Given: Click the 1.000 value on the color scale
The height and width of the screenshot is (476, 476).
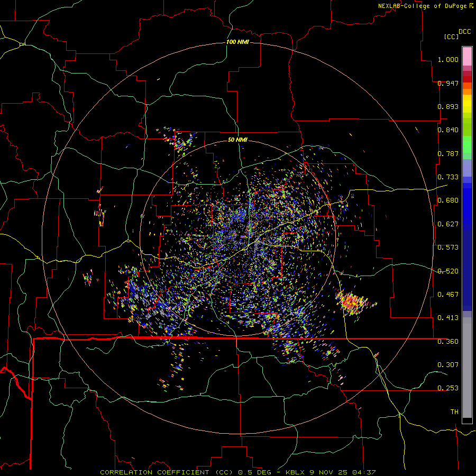Looking at the screenshot, I should (x=448, y=59).
